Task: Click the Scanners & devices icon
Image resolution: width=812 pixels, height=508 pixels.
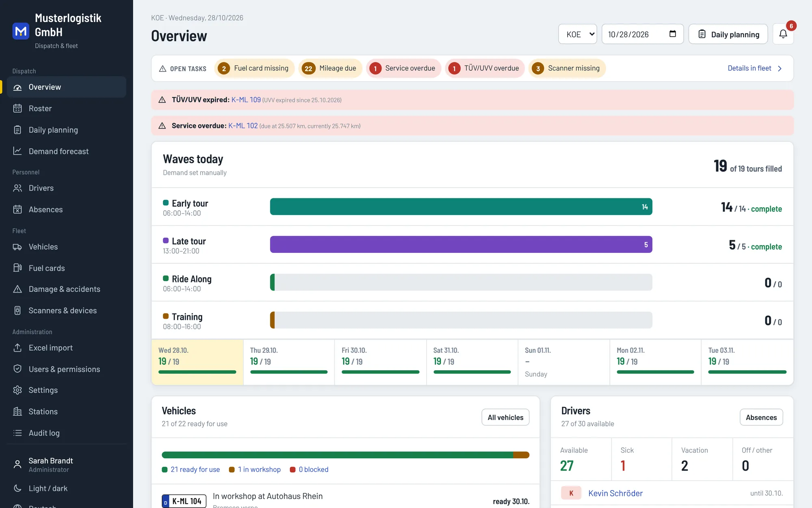Action: tap(17, 310)
